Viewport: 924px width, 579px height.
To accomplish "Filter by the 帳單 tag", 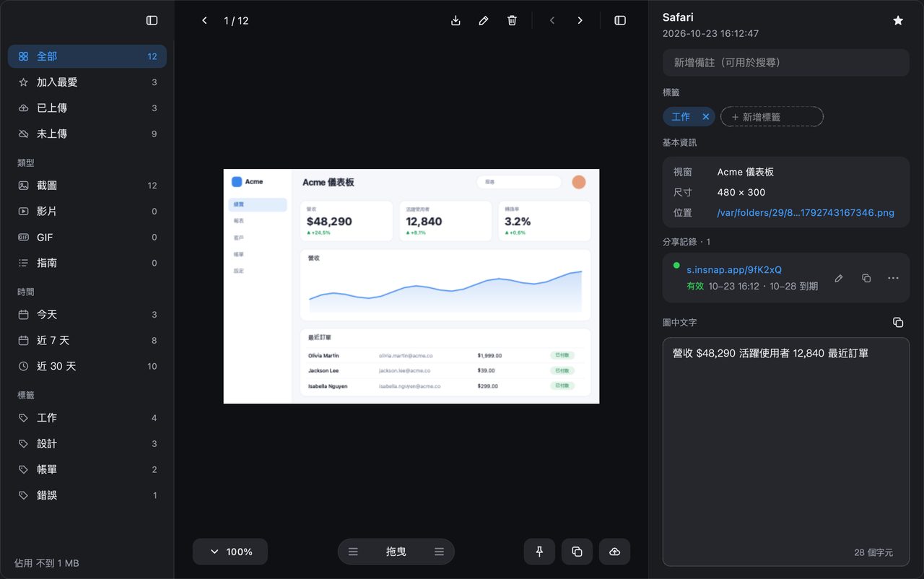I will (x=87, y=469).
